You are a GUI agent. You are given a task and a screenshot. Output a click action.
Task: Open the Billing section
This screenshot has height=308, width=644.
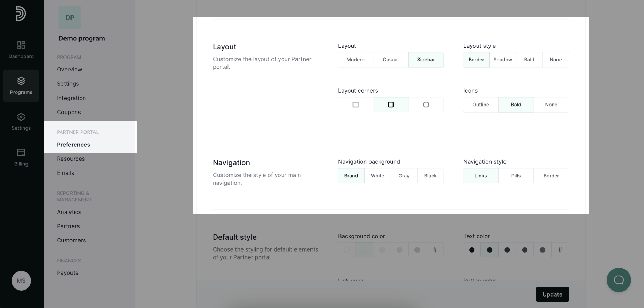click(x=21, y=157)
